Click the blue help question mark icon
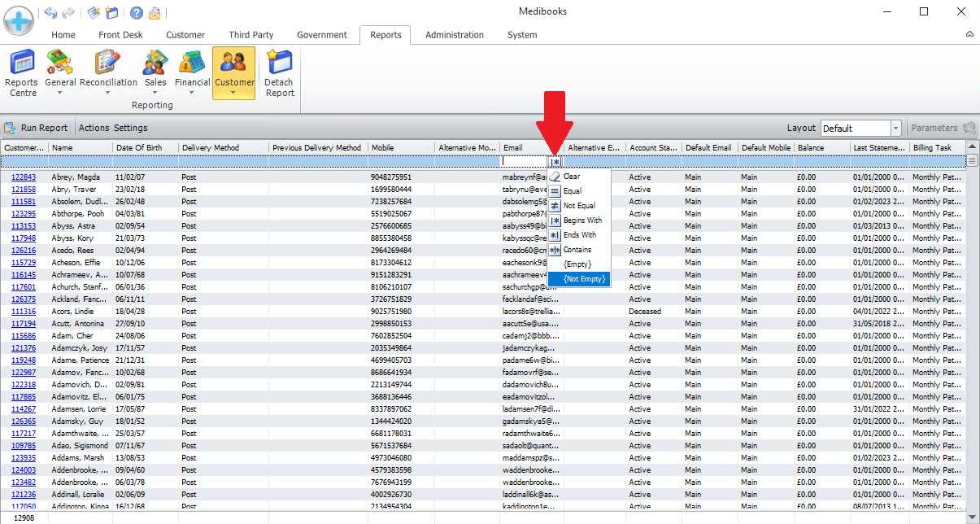 coord(136,12)
